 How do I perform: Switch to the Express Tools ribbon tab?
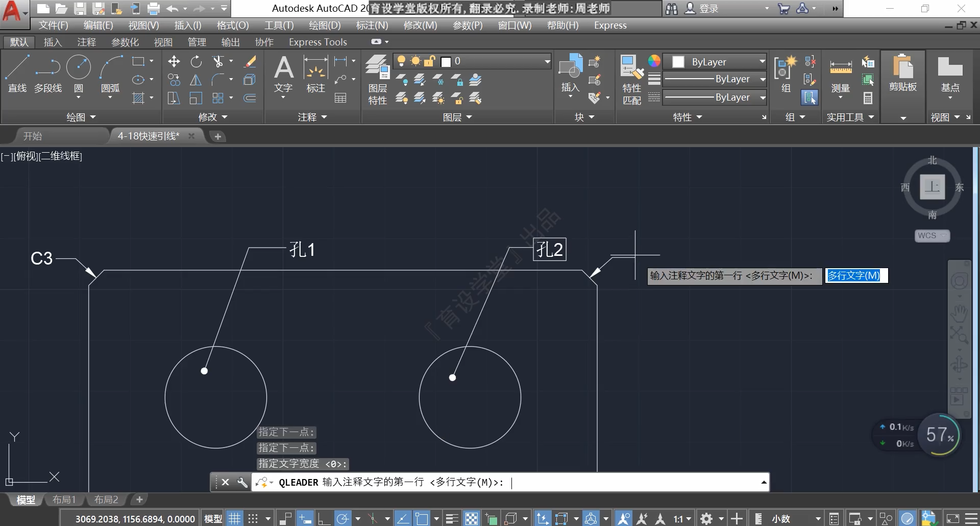pyautogui.click(x=317, y=42)
